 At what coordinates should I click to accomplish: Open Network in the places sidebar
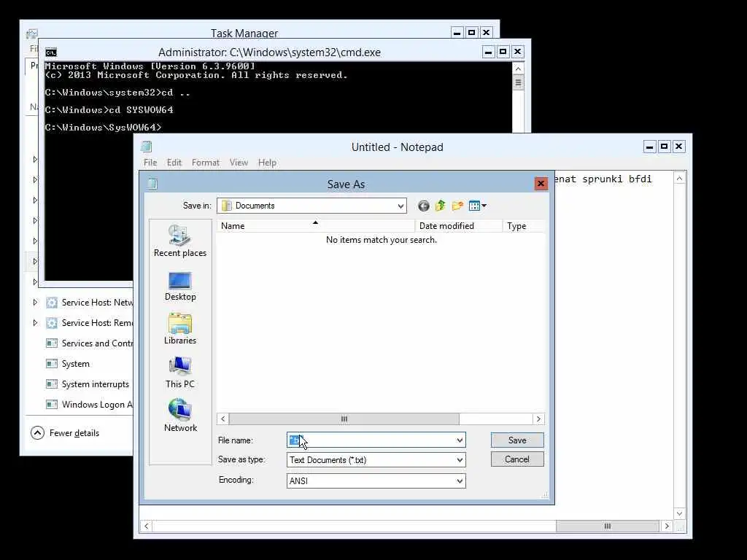coord(180,416)
